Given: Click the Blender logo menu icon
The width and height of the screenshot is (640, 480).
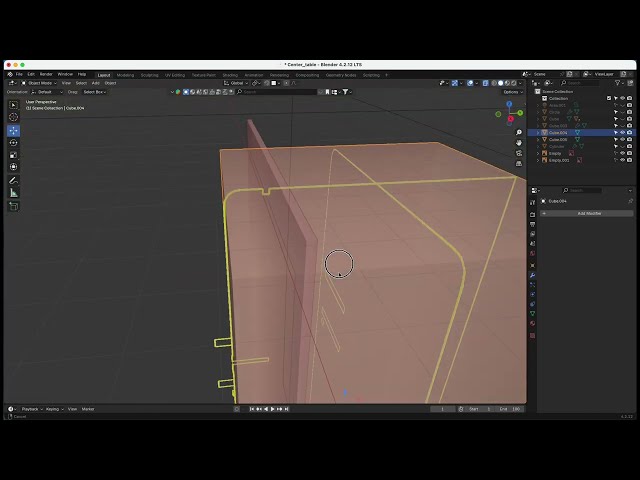Looking at the screenshot, I should (x=10, y=75).
